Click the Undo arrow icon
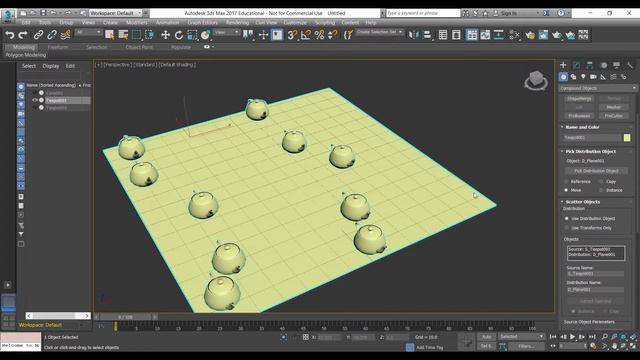This screenshot has width=640, height=360. [x=9, y=35]
